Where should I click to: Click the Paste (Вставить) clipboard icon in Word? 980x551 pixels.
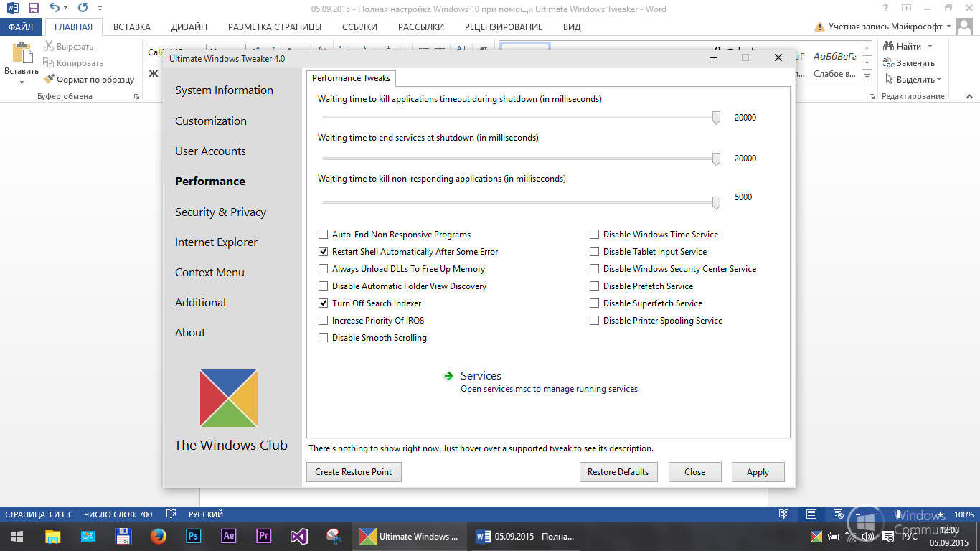click(22, 53)
